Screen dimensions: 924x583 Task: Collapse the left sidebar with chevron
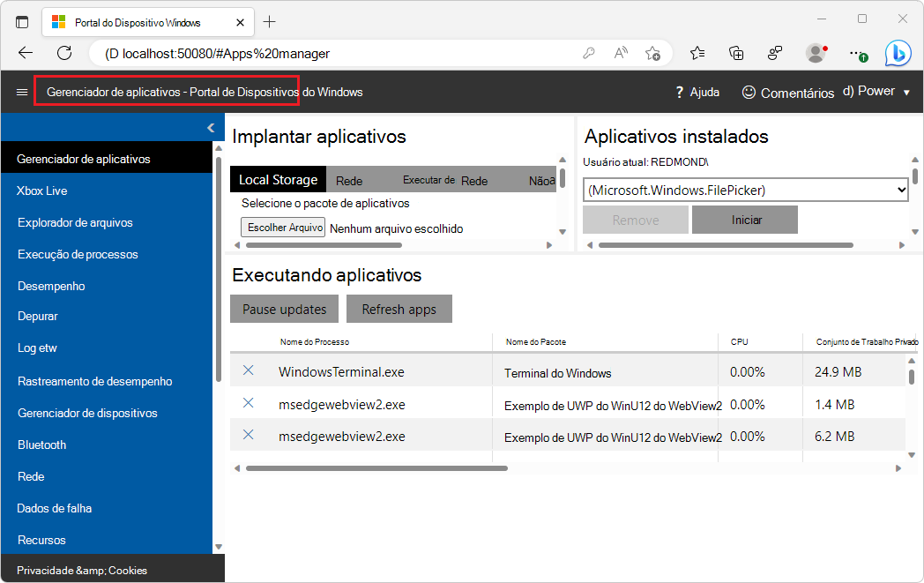pos(211,128)
